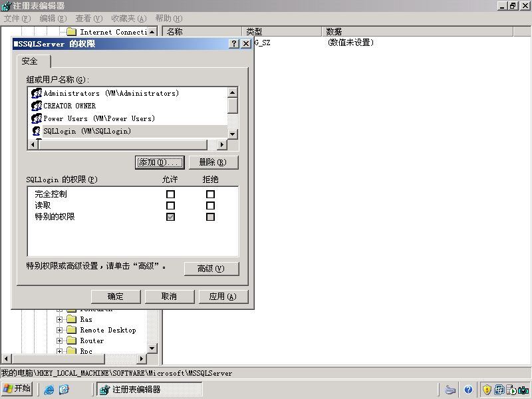Allow Read permission checkbox

point(170,205)
